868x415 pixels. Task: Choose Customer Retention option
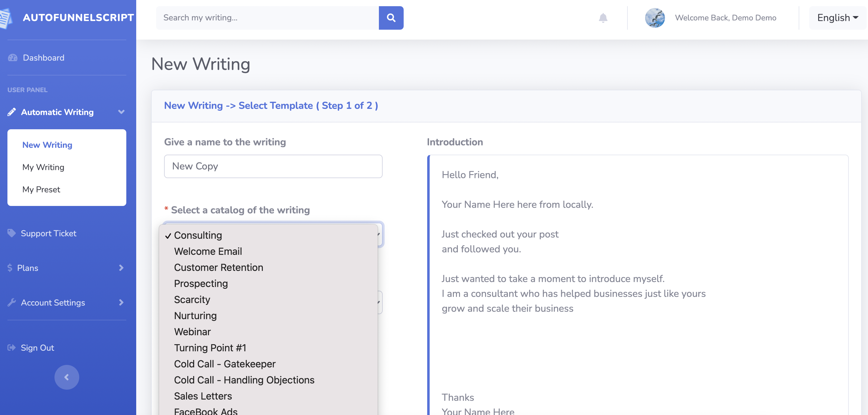tap(268, 267)
